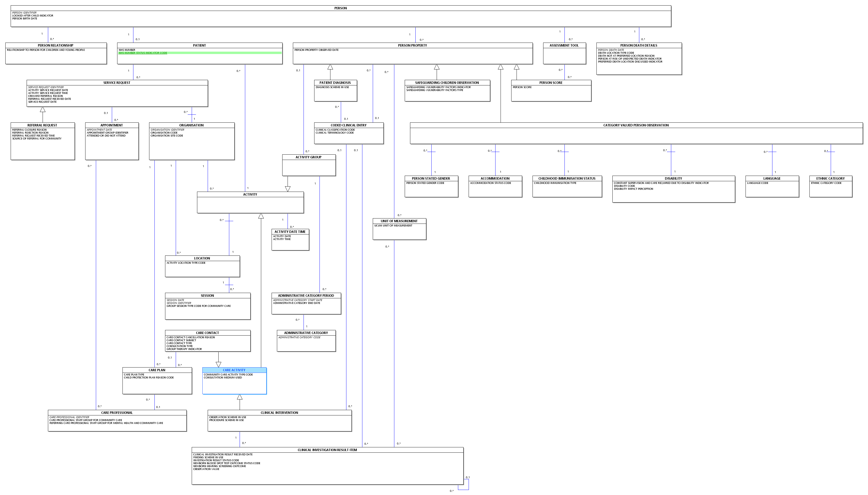Click the ETHNIC CATEGORY class header
This screenshot has width=868, height=495.
830,179
